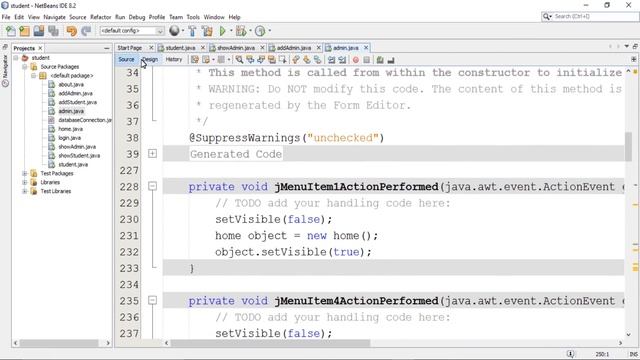
Task: Click the editor horizontal scrollbar thumb
Action: [x=270, y=343]
